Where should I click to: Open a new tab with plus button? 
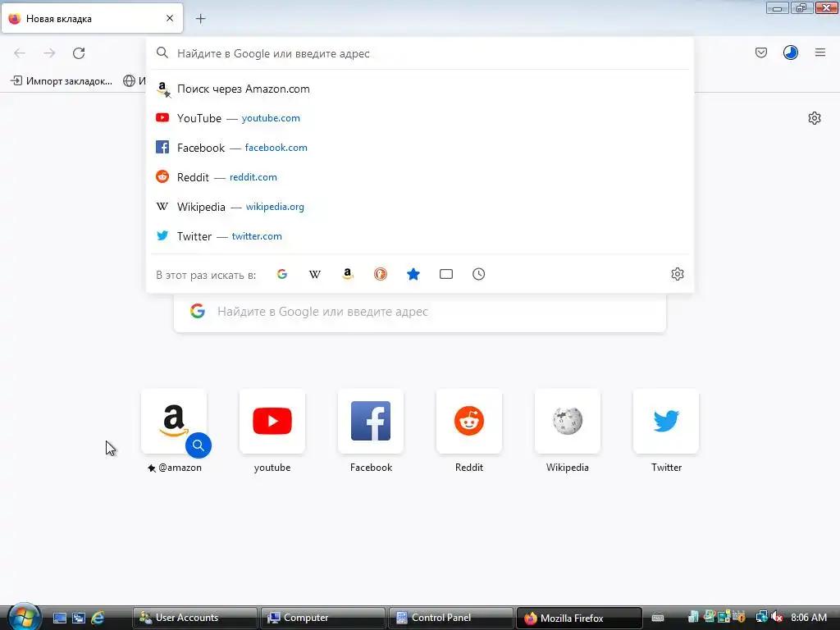point(200,19)
